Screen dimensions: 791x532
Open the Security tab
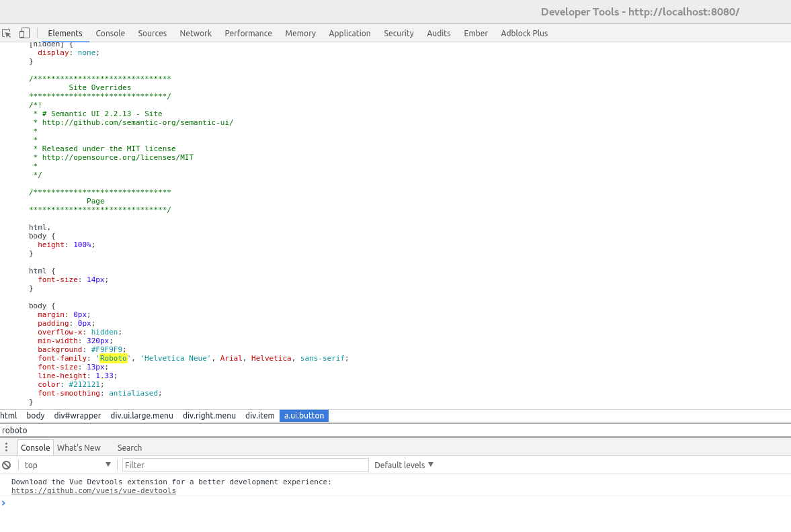coord(399,34)
